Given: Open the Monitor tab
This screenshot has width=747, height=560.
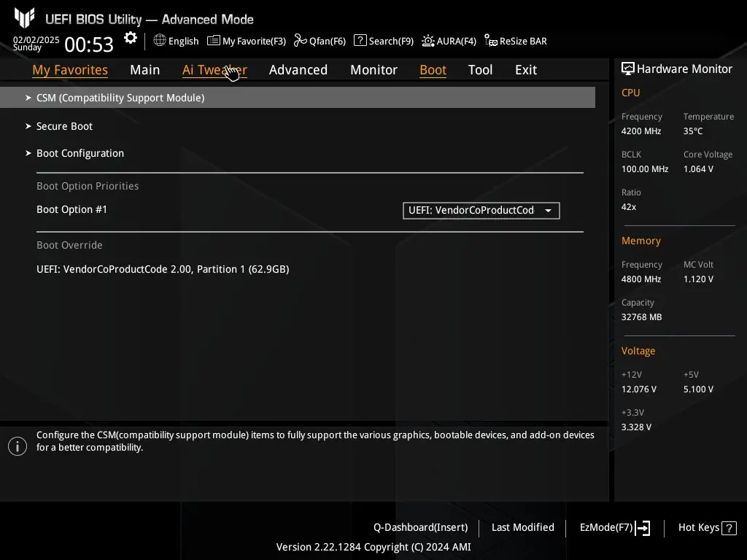Looking at the screenshot, I should (x=374, y=70).
